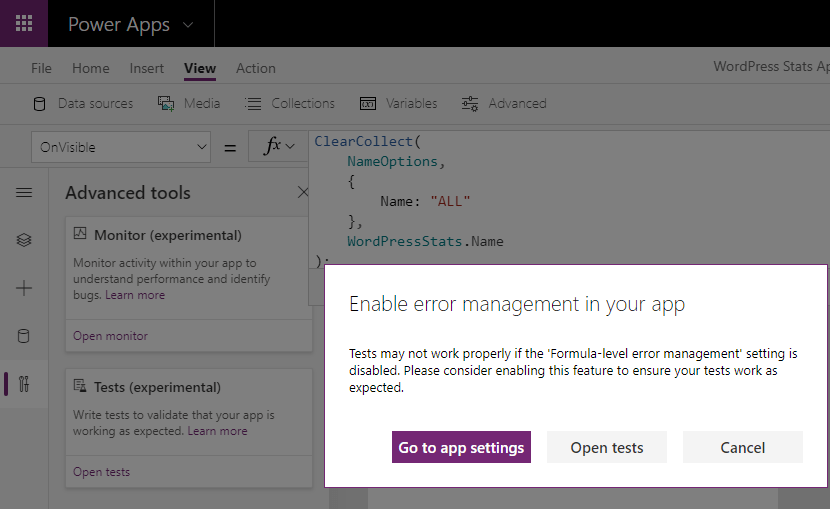Open Data sources from the ribbon
The width and height of the screenshot is (830, 509).
click(95, 103)
